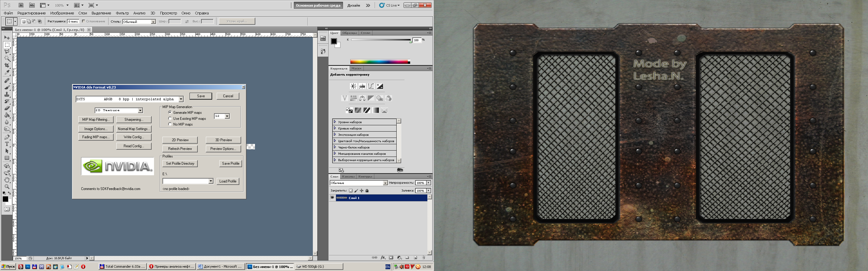Switch to the Каналы tab
The image size is (868, 271).
pyautogui.click(x=348, y=176)
